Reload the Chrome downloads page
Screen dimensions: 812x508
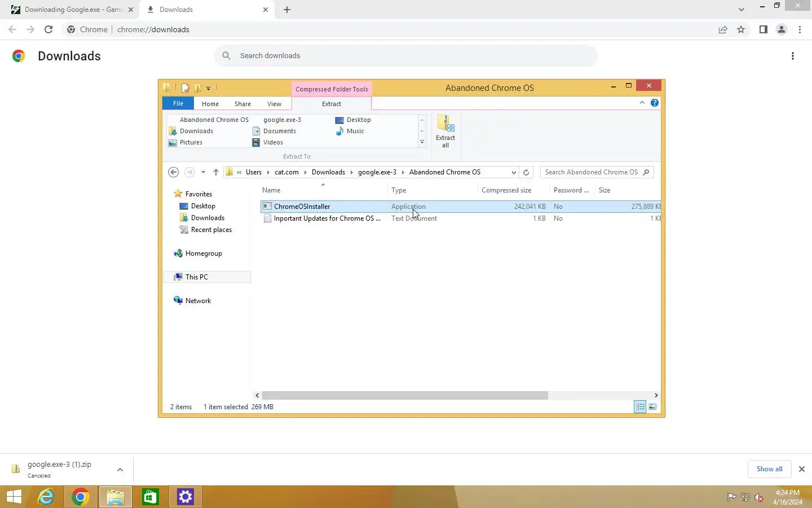(x=48, y=29)
